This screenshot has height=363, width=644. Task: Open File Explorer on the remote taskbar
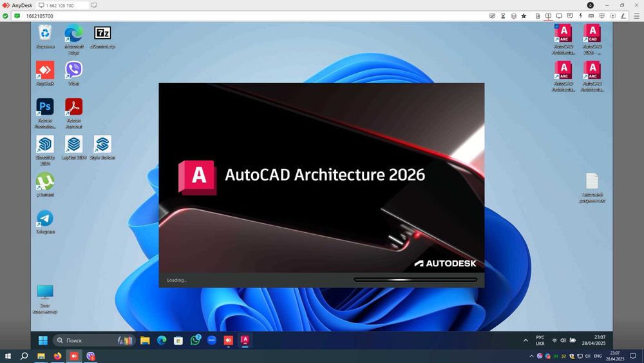pos(145,340)
